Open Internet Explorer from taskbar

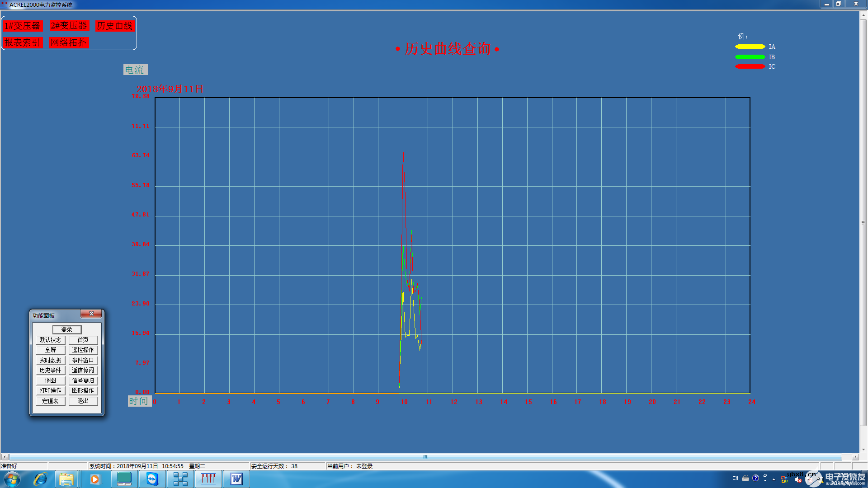[x=40, y=479]
